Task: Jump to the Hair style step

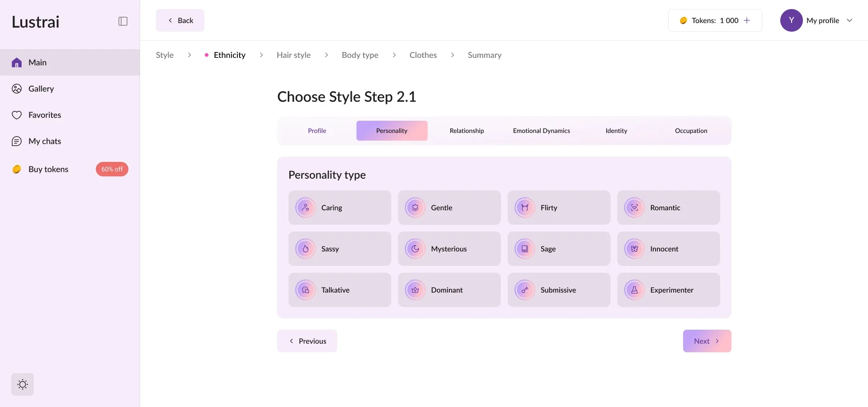Action: click(x=293, y=55)
